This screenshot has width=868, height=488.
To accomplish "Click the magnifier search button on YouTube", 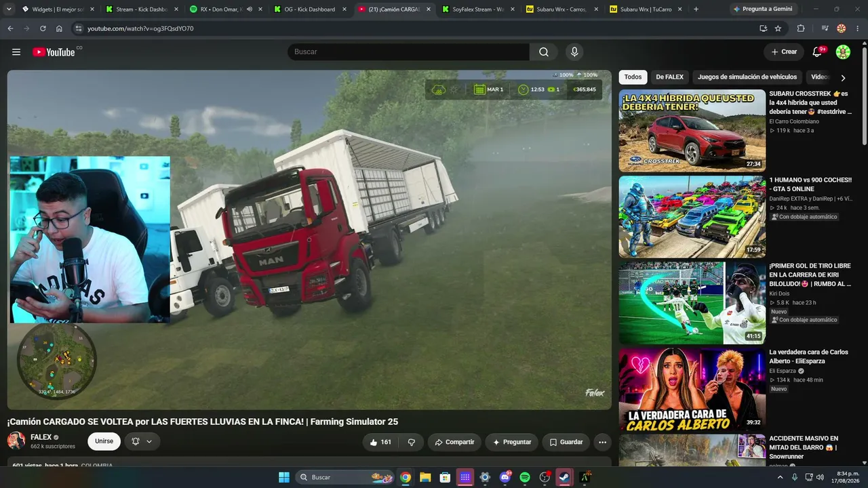I will (x=544, y=52).
